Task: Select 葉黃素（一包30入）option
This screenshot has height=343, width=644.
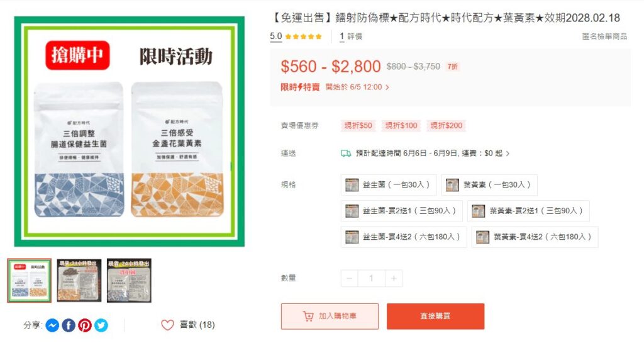Action: click(489, 185)
